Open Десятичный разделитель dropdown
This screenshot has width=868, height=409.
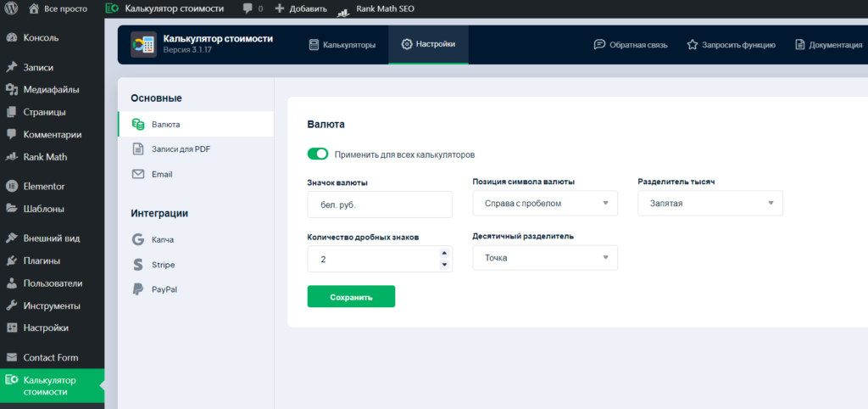[x=545, y=258]
